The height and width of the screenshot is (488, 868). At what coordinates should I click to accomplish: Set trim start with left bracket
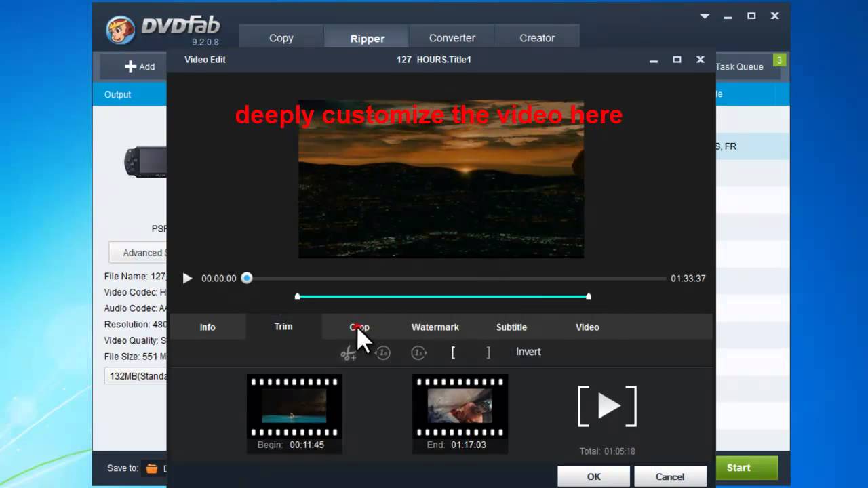[453, 352]
